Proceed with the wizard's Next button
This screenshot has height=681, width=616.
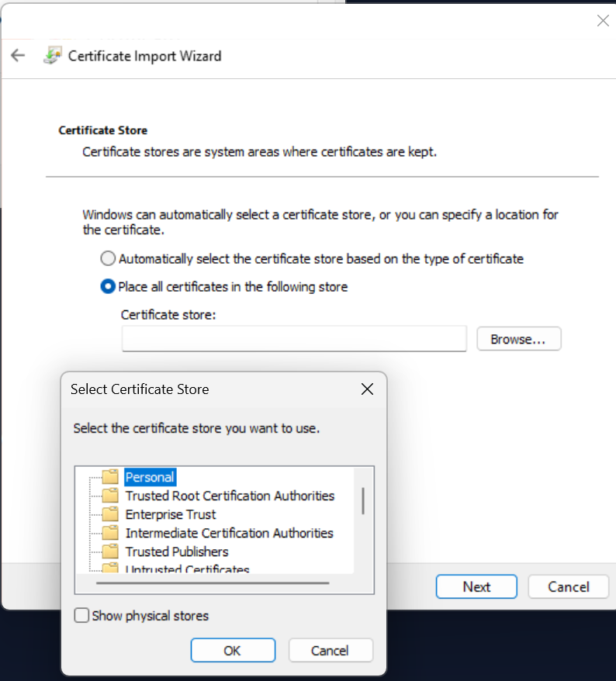(476, 586)
